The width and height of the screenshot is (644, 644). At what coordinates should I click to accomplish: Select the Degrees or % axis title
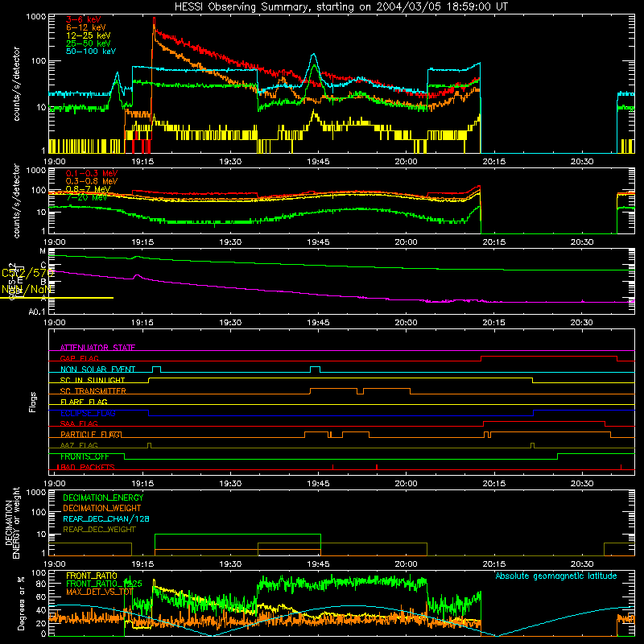pyautogui.click(x=21, y=603)
